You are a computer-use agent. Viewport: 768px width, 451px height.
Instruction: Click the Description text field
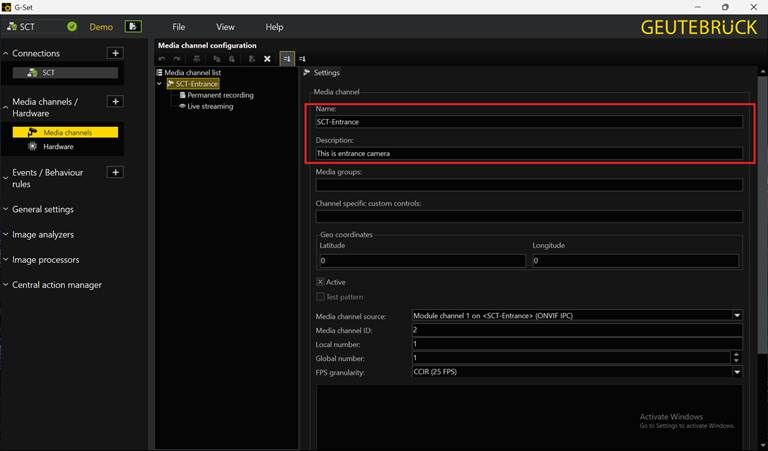coord(528,154)
